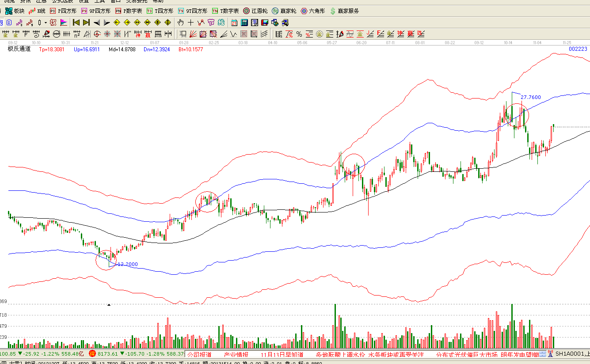Click the play forward black triangle arrow
The image size is (590, 364).
(x=107, y=23)
